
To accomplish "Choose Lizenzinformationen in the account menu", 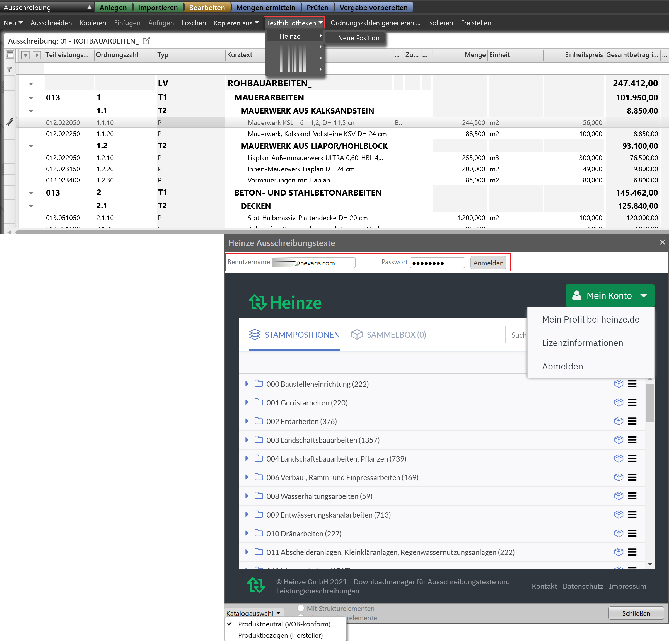I will pyautogui.click(x=583, y=343).
